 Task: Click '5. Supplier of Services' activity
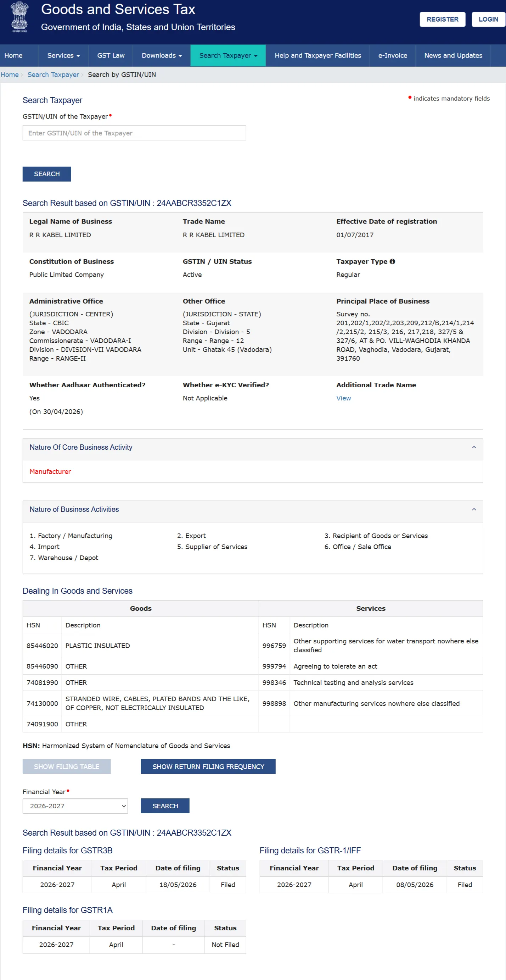click(x=212, y=547)
